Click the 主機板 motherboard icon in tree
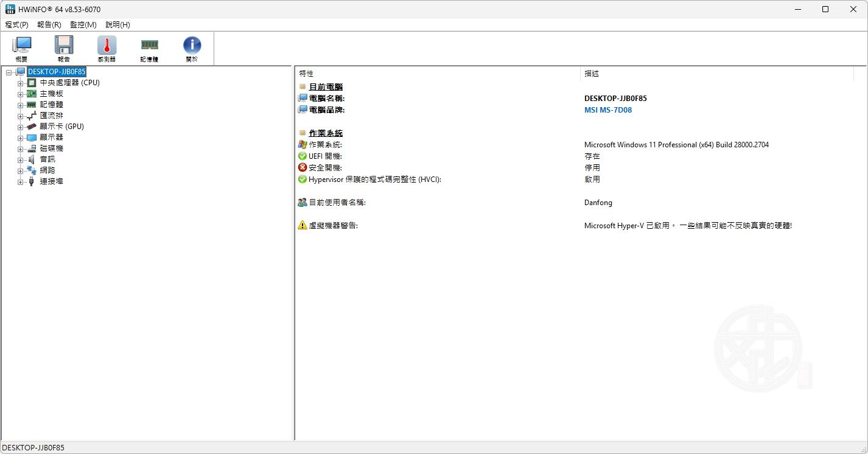 point(32,94)
